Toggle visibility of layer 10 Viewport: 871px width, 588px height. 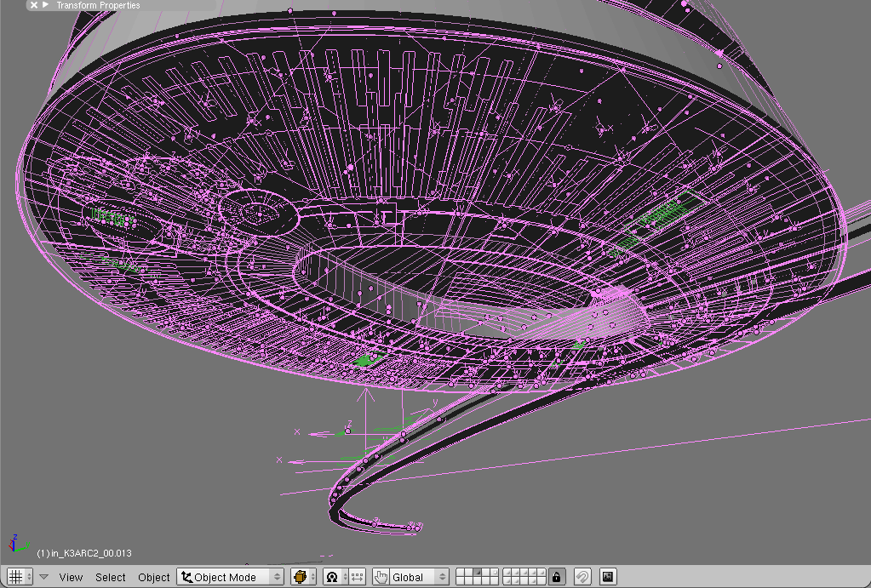[x=541, y=573]
